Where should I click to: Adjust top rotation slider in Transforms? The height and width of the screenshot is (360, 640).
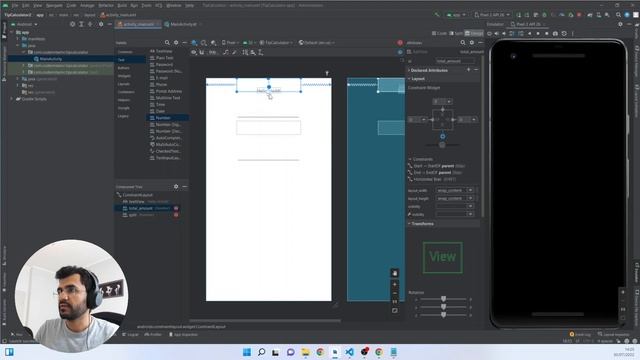click(x=443, y=299)
